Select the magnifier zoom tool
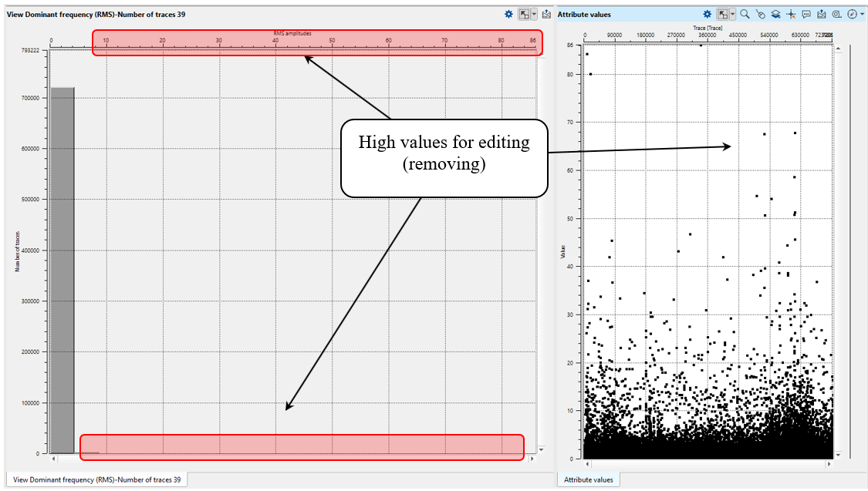 [745, 14]
